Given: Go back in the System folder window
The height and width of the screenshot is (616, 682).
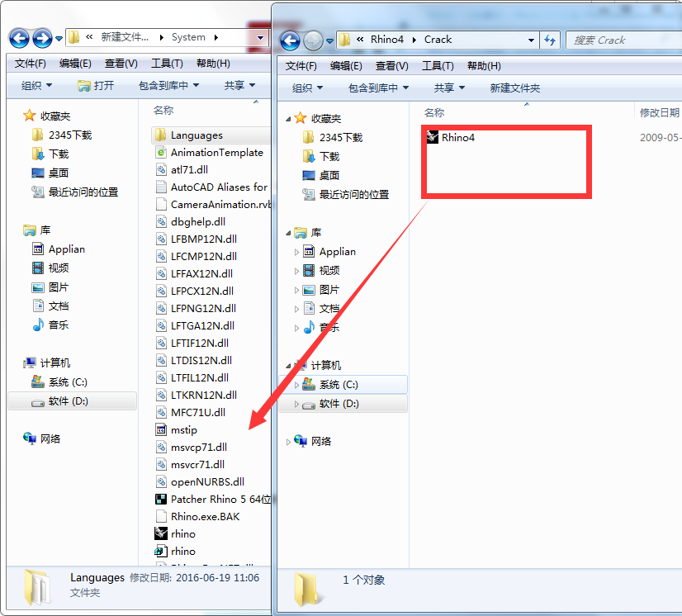Looking at the screenshot, I should [x=19, y=38].
